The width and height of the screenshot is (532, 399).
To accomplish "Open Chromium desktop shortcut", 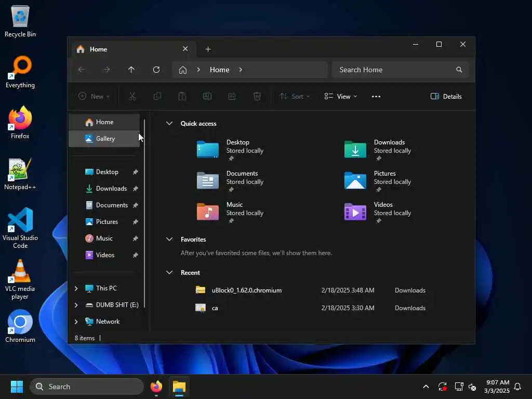I will click(20, 326).
